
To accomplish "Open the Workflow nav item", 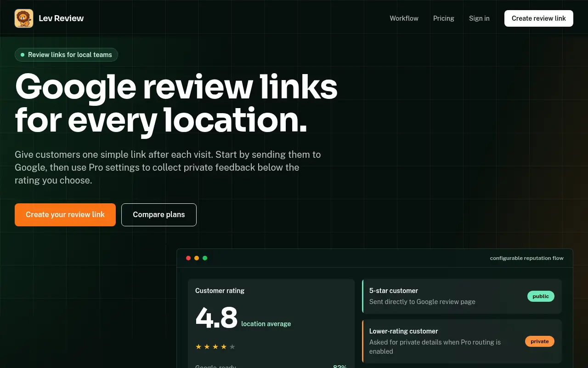I will tap(404, 18).
